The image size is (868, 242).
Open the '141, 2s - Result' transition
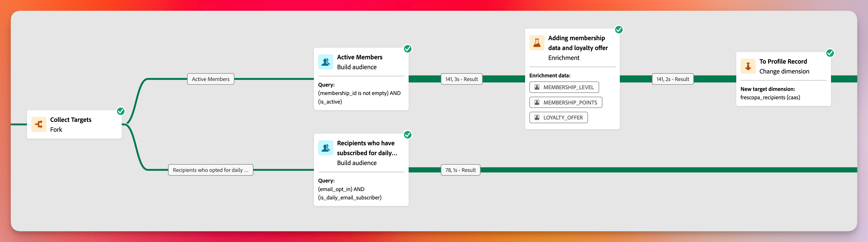(x=673, y=79)
